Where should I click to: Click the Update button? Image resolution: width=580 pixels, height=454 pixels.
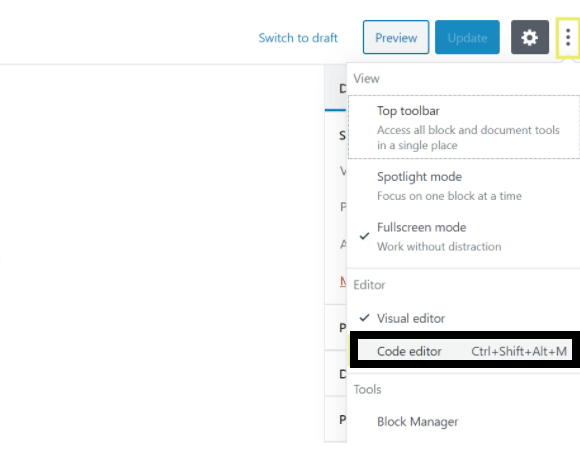tap(467, 37)
